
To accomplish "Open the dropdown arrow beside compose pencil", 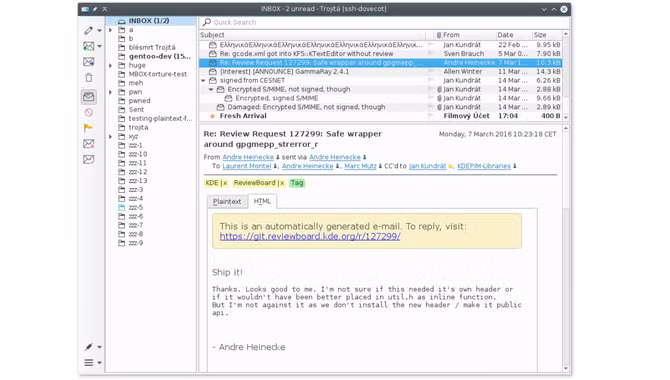I will coord(100,31).
